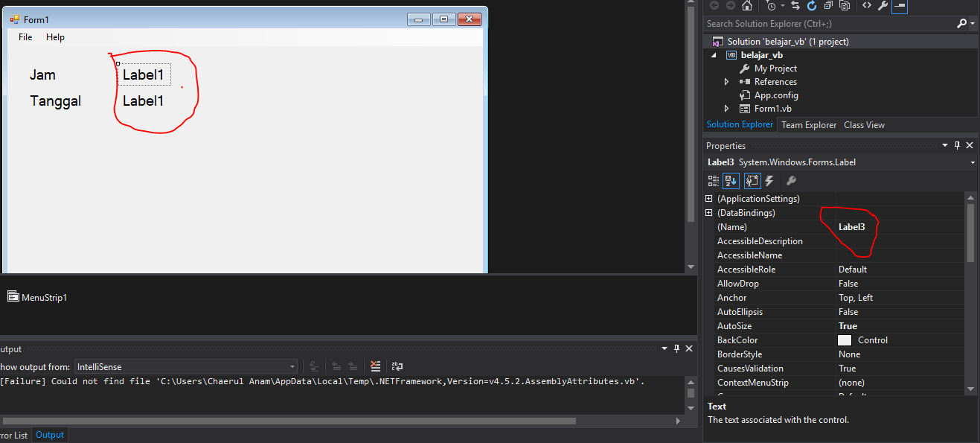980x443 pixels.
Task: Click Sync with Active Document icon
Action: coord(795,6)
